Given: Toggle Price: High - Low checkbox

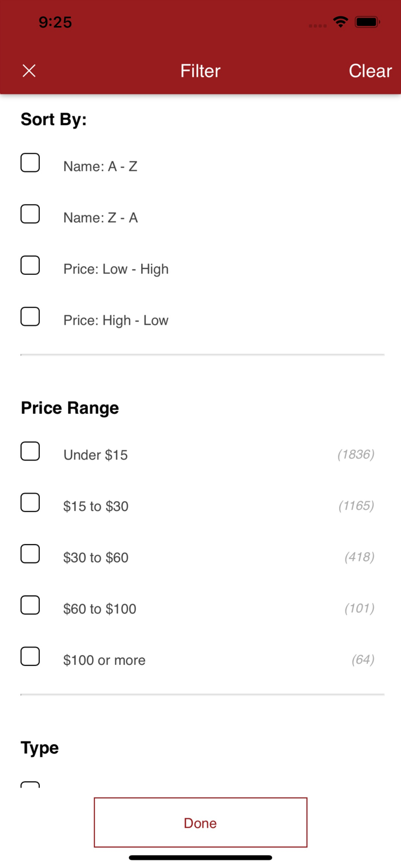Looking at the screenshot, I should 30,317.
